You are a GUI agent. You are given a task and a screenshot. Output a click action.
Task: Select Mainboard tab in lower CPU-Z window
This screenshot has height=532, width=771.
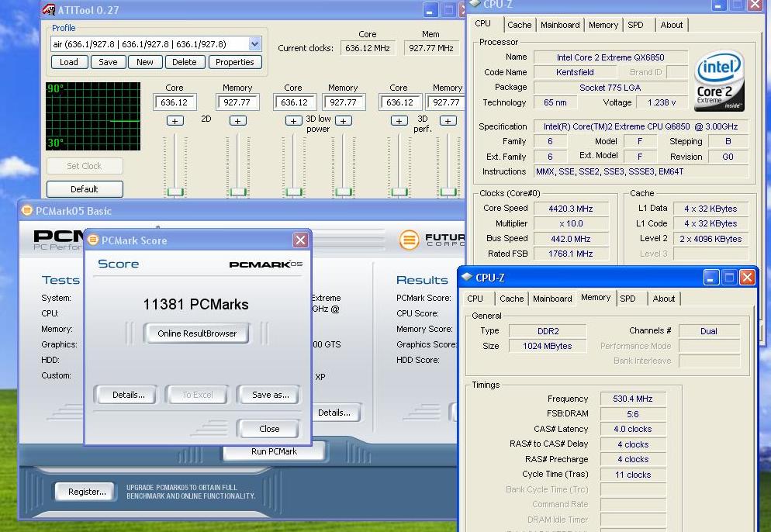pos(552,299)
